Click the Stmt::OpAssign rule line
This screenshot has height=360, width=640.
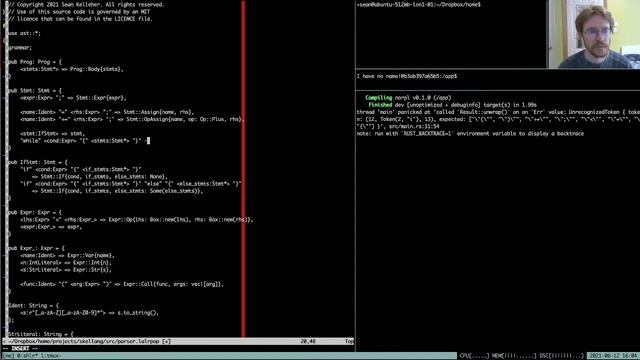coord(132,119)
